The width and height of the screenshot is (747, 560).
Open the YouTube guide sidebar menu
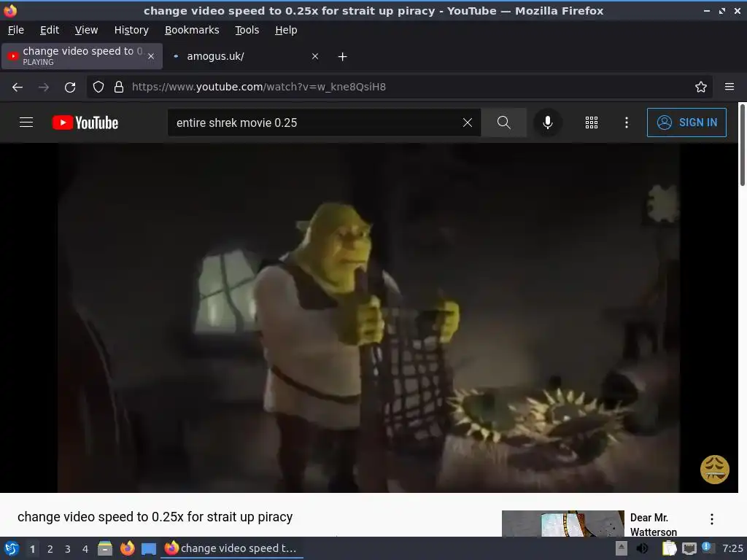[26, 122]
